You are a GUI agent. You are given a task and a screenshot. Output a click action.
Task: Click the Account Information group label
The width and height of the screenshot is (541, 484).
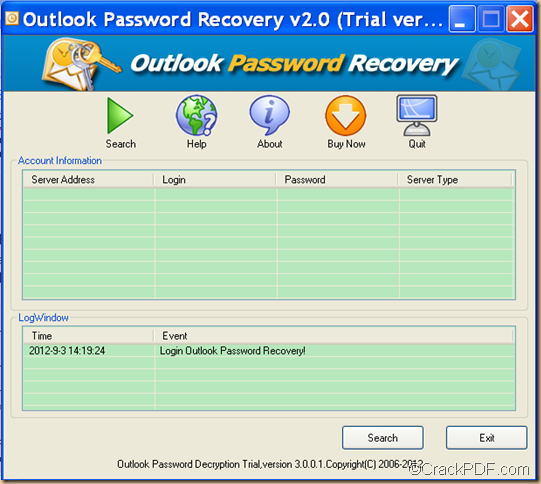pos(60,161)
